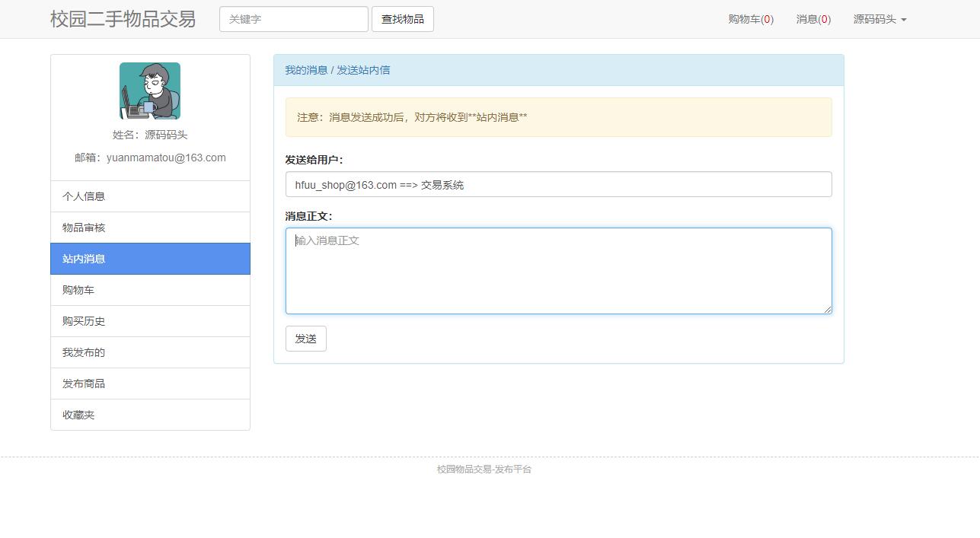Image resolution: width=980 pixels, height=538 pixels.
Task: Go to 购买历史 in sidebar
Action: [150, 321]
